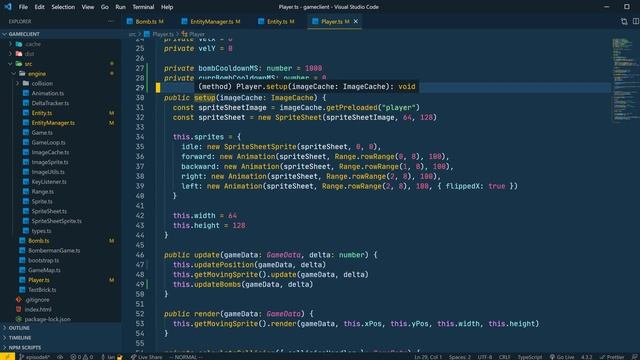The width and height of the screenshot is (640, 360).
Task: Start Live Share from status bar
Action: (147, 357)
